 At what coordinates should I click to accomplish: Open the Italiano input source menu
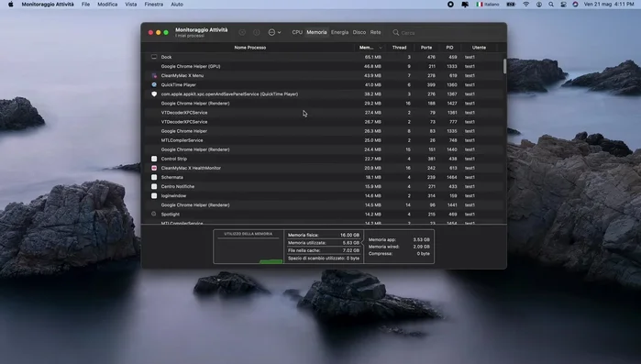tap(488, 4)
